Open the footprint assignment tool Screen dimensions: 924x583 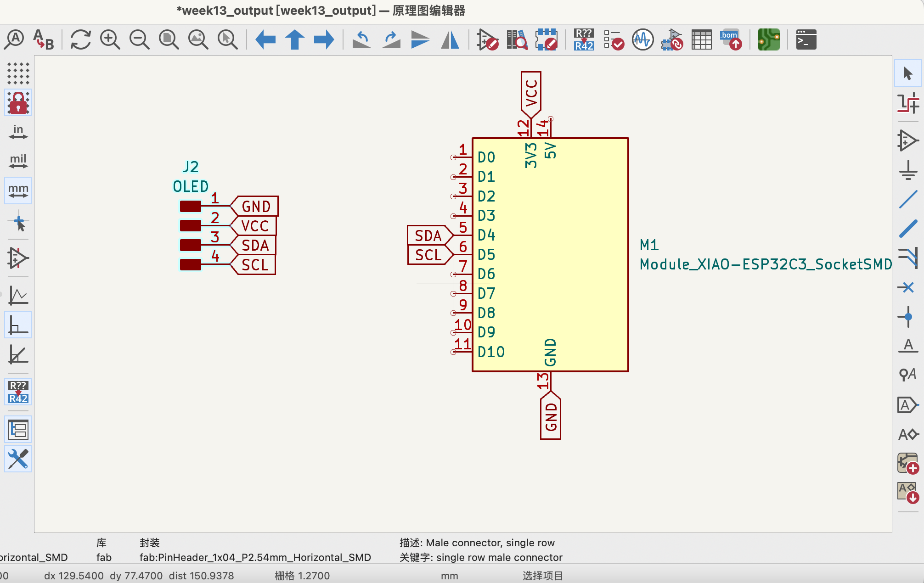click(x=672, y=39)
